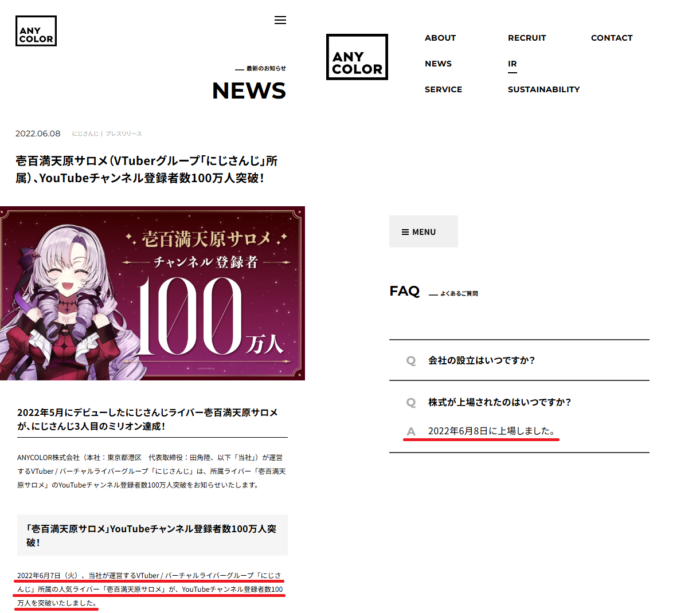Click the MENU button above the FAQ
Viewport: 700px width, 613px height.
coord(424,231)
